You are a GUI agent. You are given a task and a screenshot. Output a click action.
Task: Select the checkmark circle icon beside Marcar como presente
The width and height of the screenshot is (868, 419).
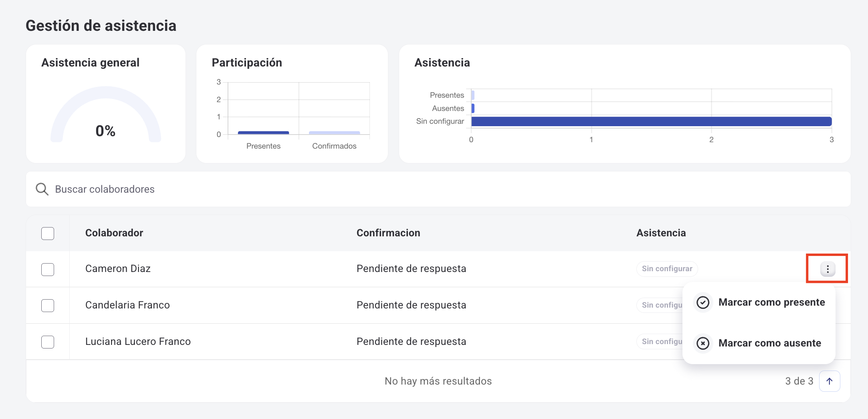703,302
